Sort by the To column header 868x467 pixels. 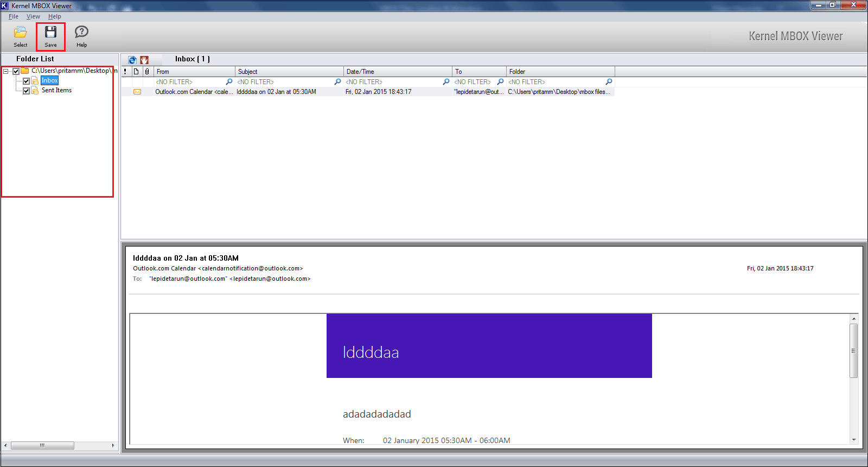[479, 71]
